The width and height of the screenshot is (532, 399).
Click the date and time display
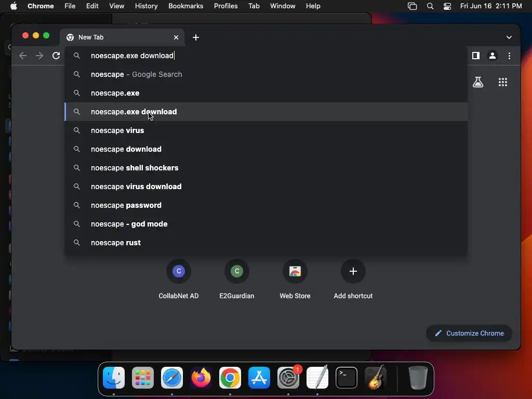click(491, 6)
